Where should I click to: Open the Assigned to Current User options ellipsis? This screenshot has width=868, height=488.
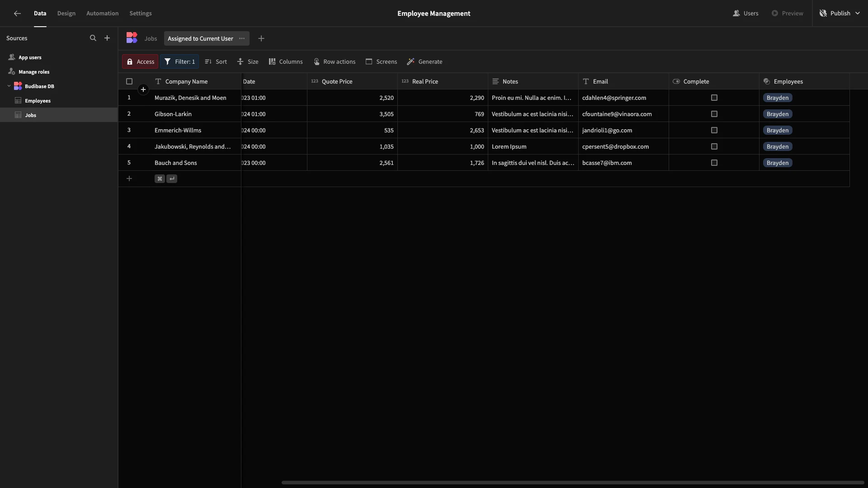[x=242, y=38]
